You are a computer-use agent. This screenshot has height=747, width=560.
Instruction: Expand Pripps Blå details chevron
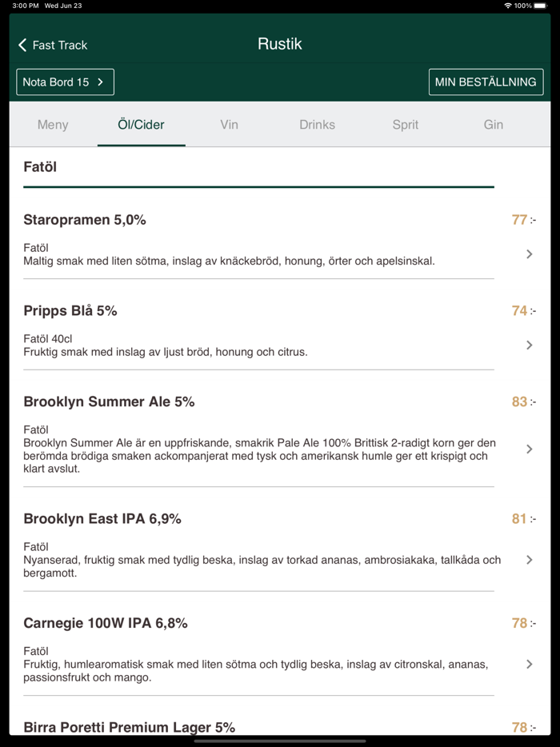[529, 346]
